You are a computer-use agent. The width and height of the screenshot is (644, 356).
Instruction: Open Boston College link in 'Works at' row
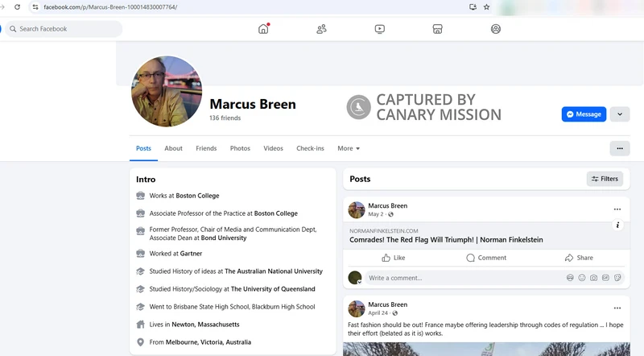pos(197,196)
